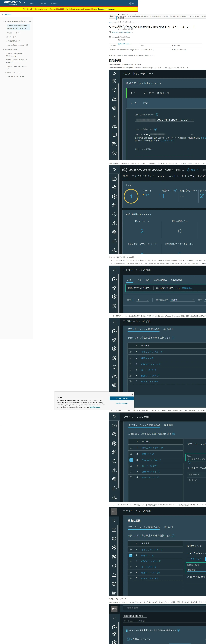Viewport: 206px width, 644px height.
Task: Open the techdocs.broadcom.com link in the banner
Action: [x=105, y=9]
